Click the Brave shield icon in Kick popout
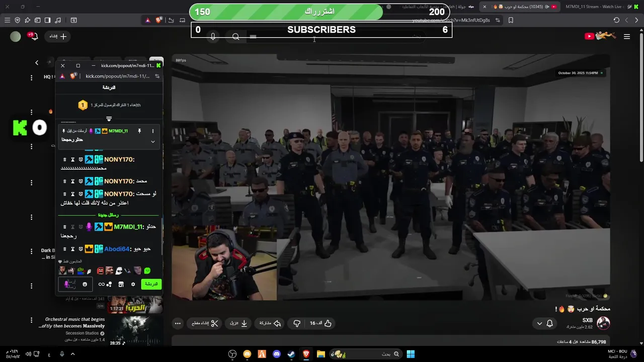Image resolution: width=644 pixels, height=362 pixels. (73, 76)
